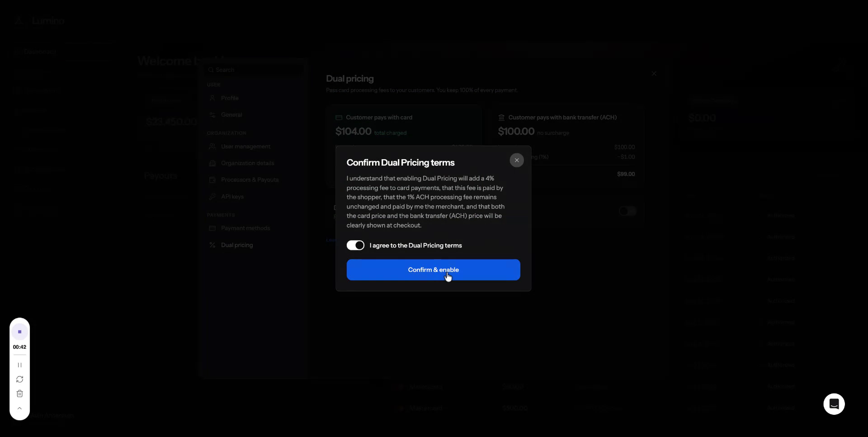Click the Lumino logo
The height and width of the screenshot is (437, 868).
tap(39, 21)
